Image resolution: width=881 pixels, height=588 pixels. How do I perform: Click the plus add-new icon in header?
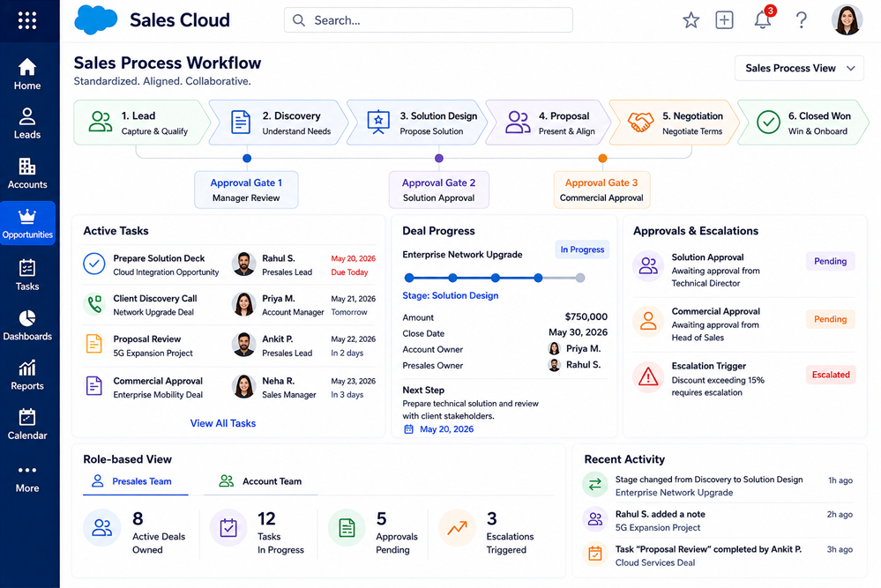coord(724,20)
